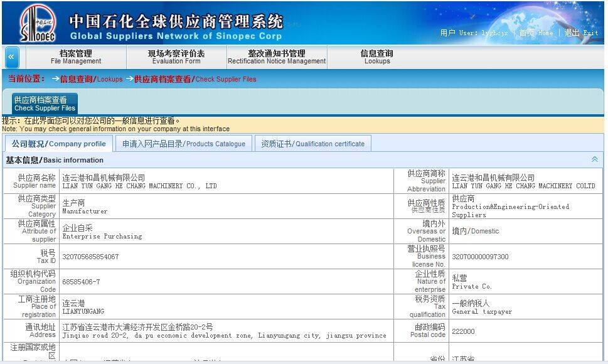Click the LIANYUNGANG place of registration value
Image resolution: width=608 pixels, height=364 pixels.
coord(83,311)
